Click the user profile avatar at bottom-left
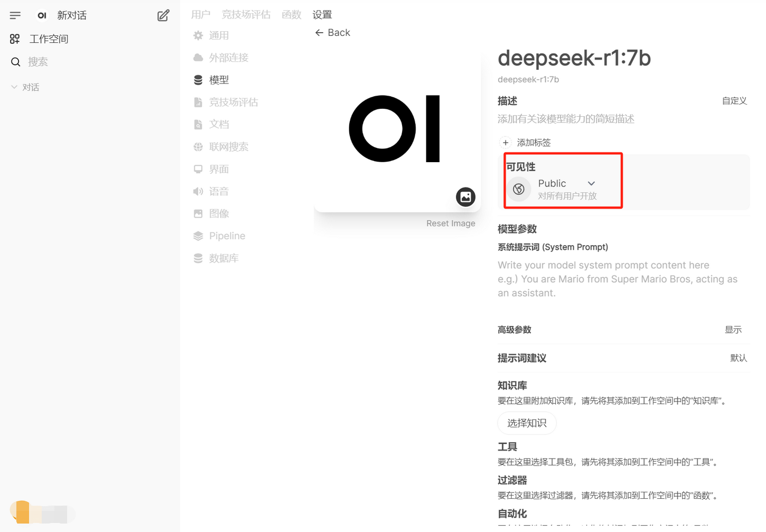The height and width of the screenshot is (532, 766). (x=23, y=512)
